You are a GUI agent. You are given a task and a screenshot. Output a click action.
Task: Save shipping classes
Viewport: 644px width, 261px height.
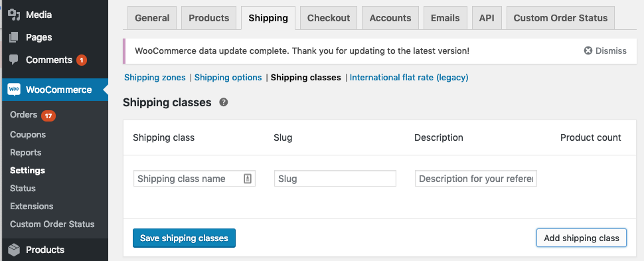pyautogui.click(x=184, y=238)
